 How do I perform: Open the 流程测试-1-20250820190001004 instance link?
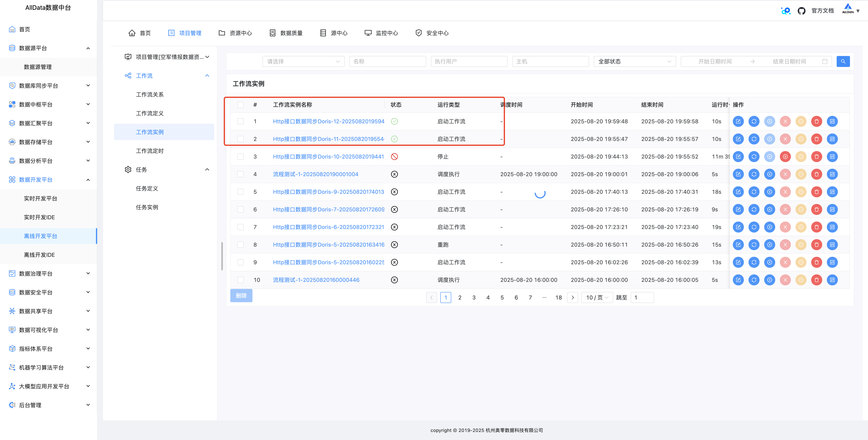pyautogui.click(x=315, y=174)
